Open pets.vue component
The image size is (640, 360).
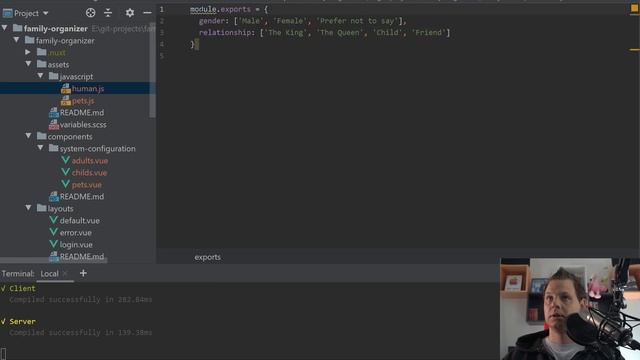click(87, 185)
